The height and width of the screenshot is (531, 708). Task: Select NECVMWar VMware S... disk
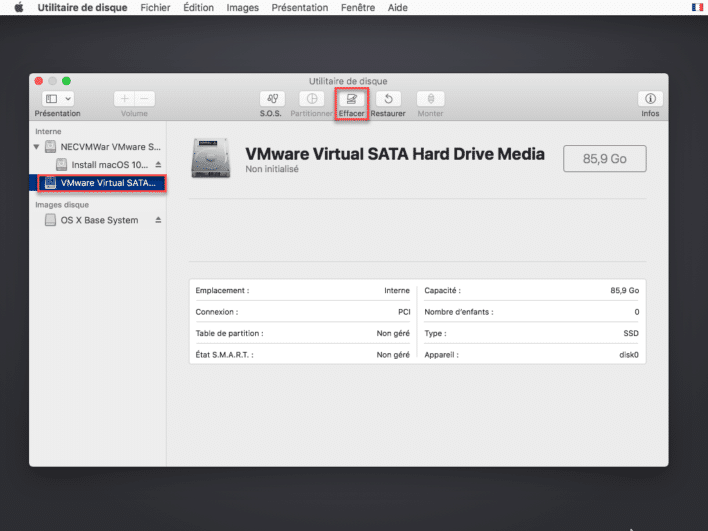pyautogui.click(x=110, y=147)
